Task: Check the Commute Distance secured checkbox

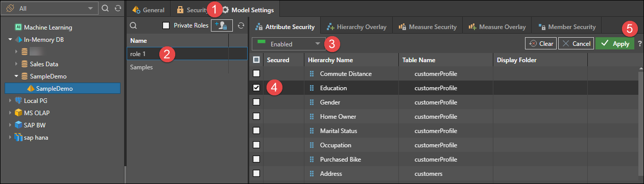Action: [256, 74]
